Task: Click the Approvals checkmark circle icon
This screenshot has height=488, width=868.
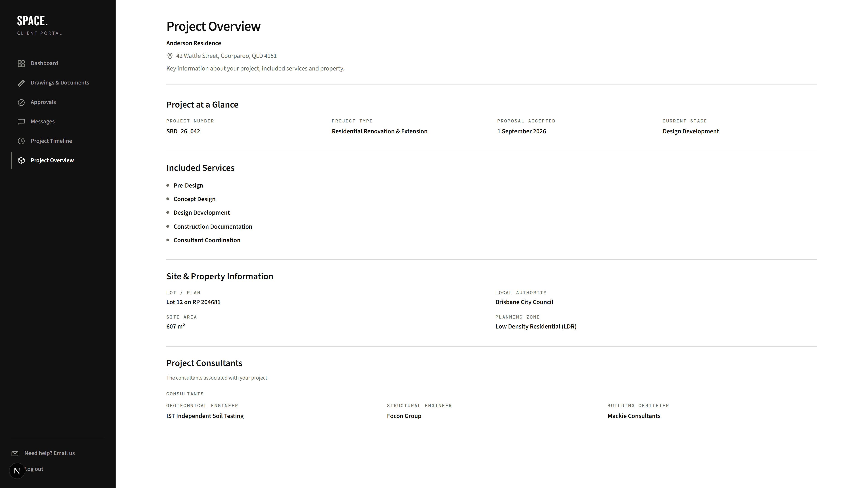Action: click(x=21, y=102)
